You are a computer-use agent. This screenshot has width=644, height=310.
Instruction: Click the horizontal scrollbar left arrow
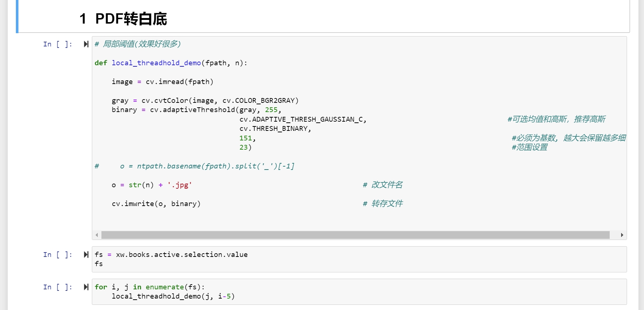pos(97,235)
